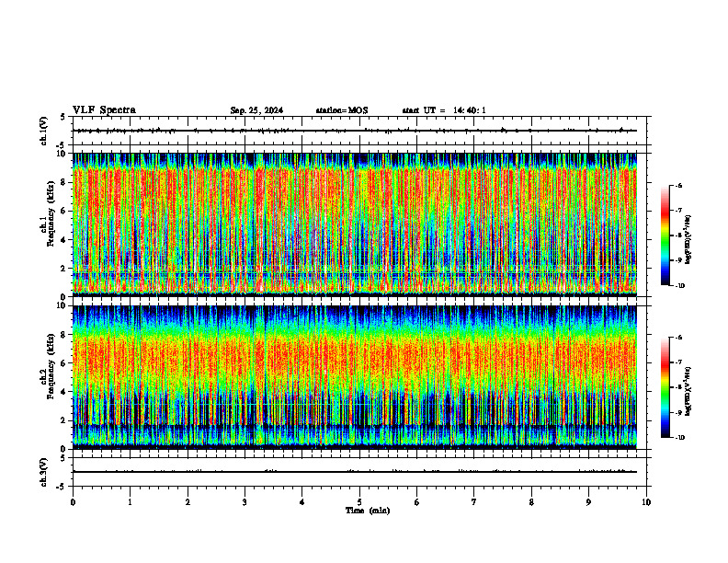Click the ch.3 waveform trace panel
Viewport: 728px width, 563px height.
[x=359, y=472]
